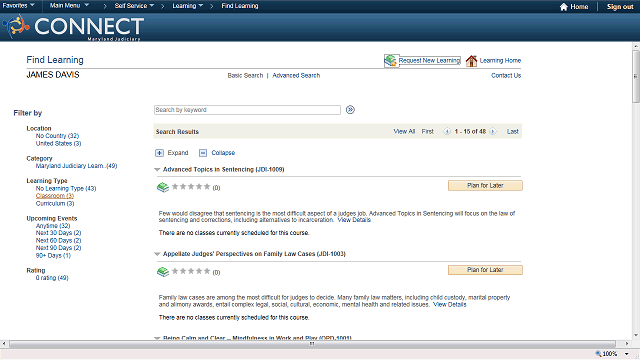Click the keyword search go arrow icon
640x360 pixels.
click(350, 110)
